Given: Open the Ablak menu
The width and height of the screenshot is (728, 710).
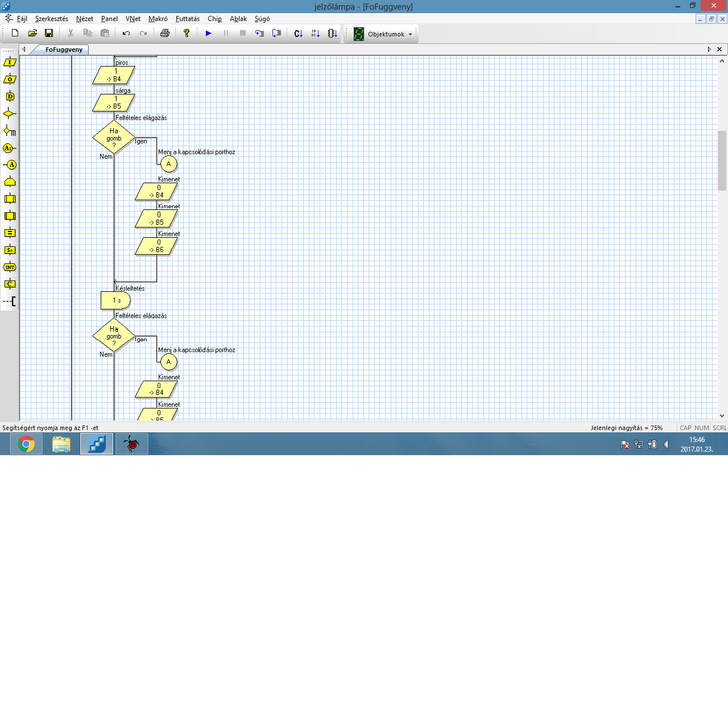Looking at the screenshot, I should click(x=238, y=19).
